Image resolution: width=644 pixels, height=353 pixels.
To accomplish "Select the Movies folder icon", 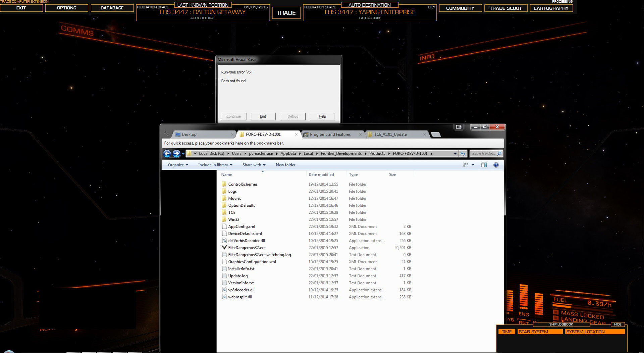I will [x=224, y=198].
